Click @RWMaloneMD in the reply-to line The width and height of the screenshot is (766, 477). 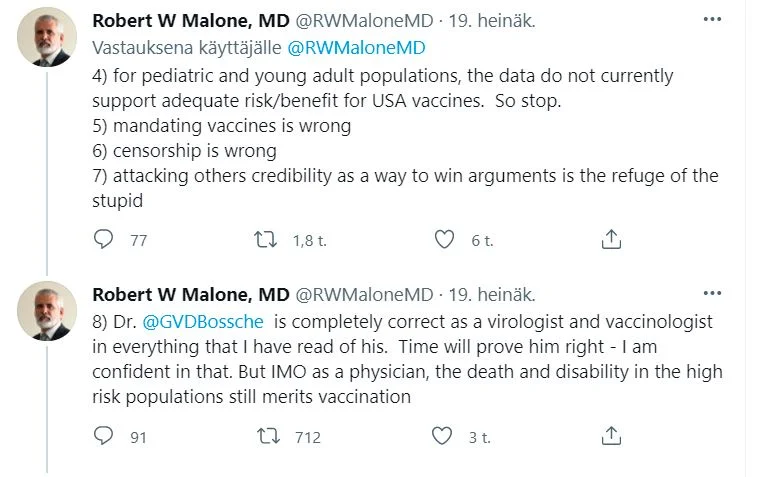click(x=356, y=47)
